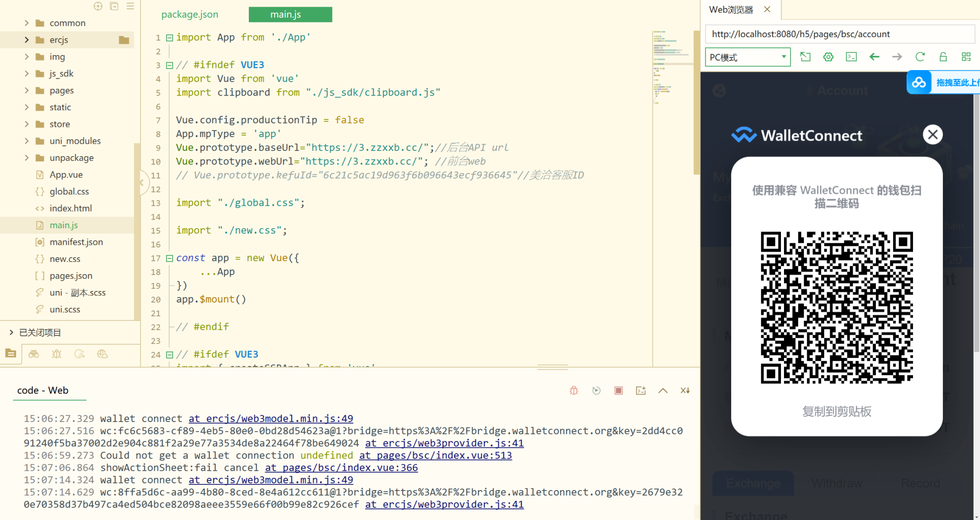Open the globe-cloud publish sidebar icon

(x=102, y=354)
